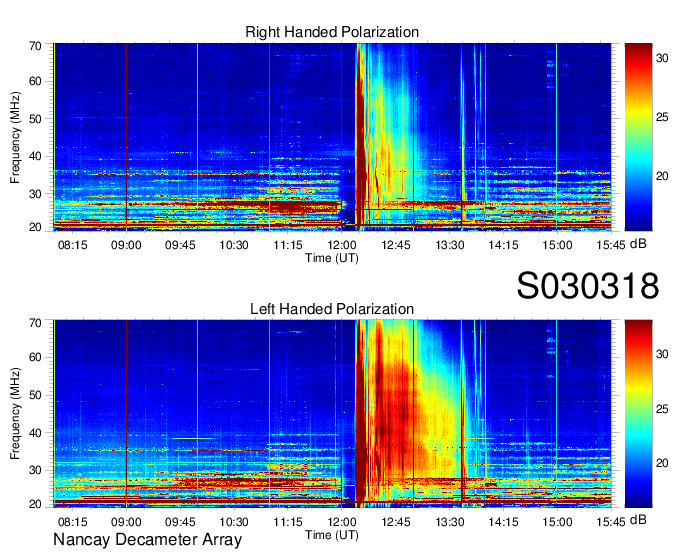Click the 15:45 tick on right-handed plot
This screenshot has height=552, width=680.
tap(611, 245)
